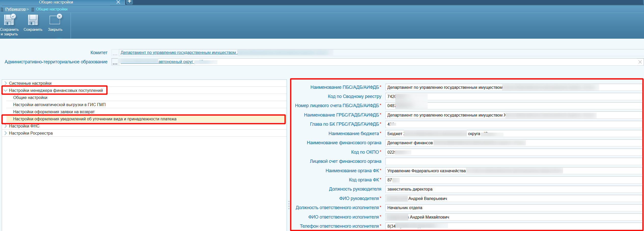Click the Save and Close toolbar icon
644x231 pixels.
[x=9, y=20]
